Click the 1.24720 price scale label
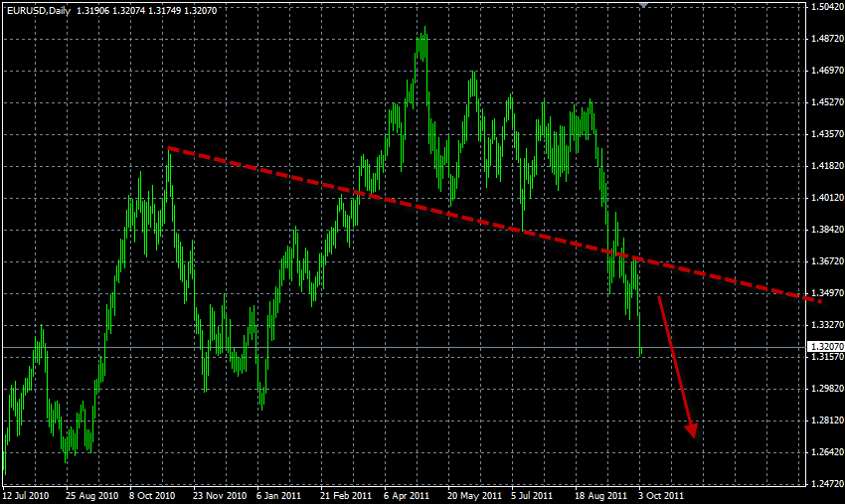845x504 pixels. click(x=827, y=484)
